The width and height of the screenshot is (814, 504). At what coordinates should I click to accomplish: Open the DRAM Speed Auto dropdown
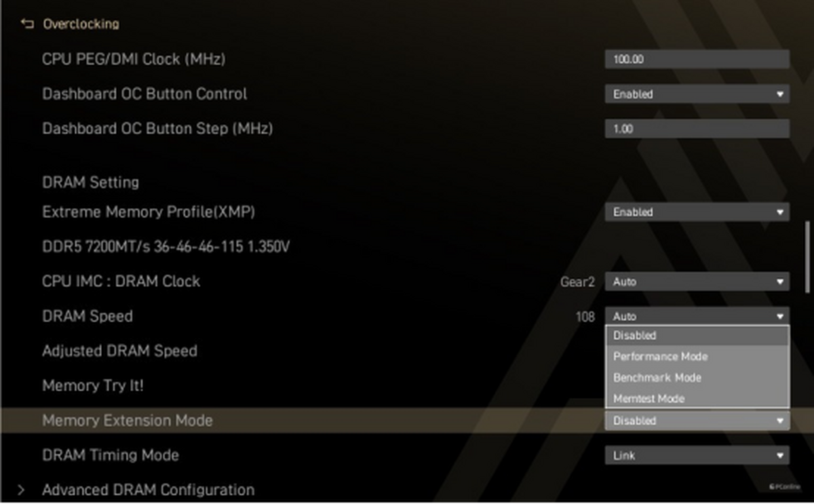tap(697, 316)
